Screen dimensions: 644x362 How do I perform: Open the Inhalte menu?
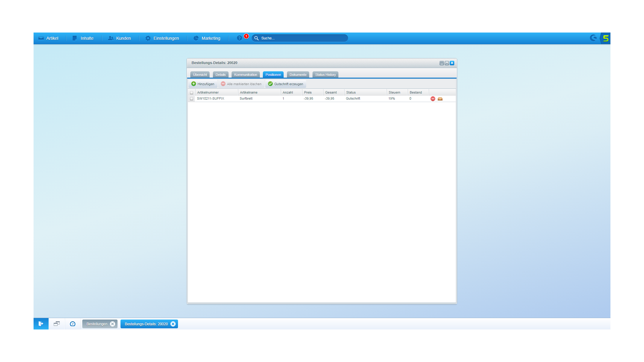(x=83, y=38)
